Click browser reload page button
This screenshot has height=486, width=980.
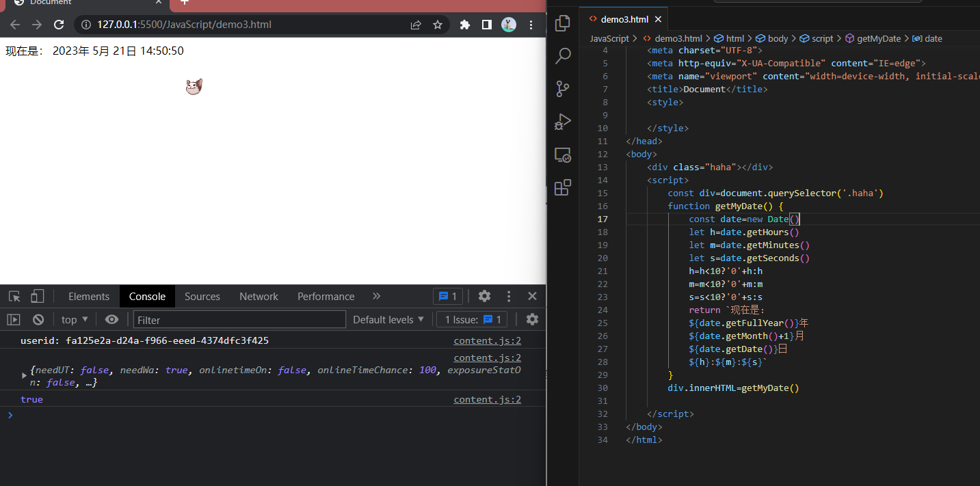[x=59, y=25]
